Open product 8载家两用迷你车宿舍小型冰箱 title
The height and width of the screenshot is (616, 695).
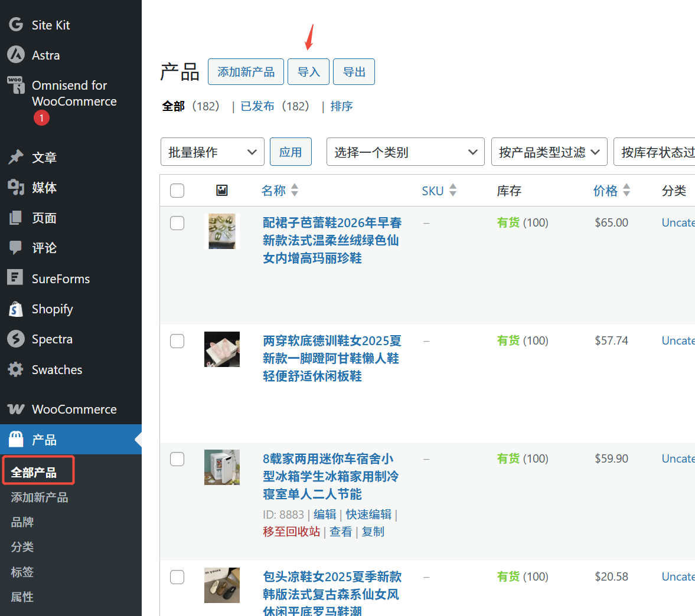[x=331, y=477]
